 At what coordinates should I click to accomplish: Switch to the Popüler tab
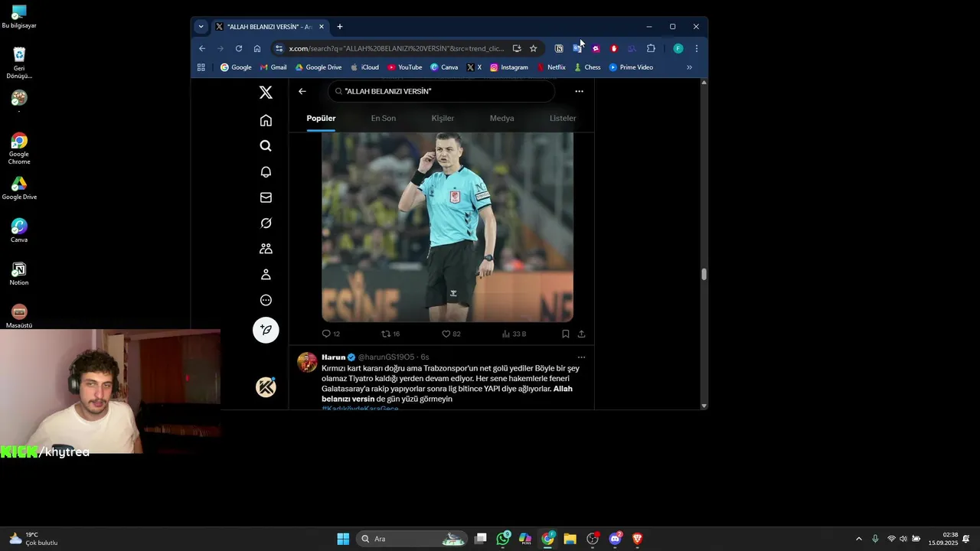[321, 119]
